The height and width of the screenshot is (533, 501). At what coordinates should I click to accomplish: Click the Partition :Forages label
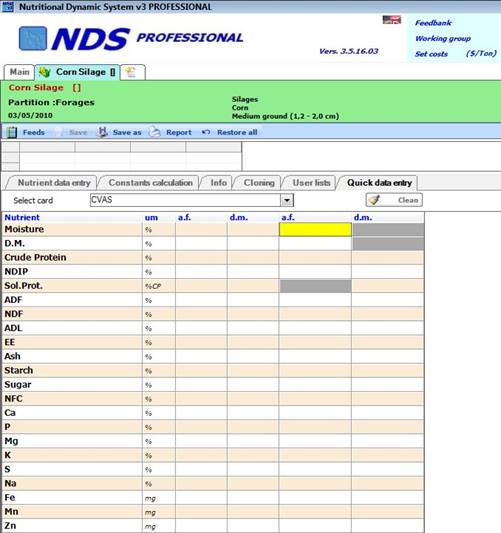tap(51, 102)
